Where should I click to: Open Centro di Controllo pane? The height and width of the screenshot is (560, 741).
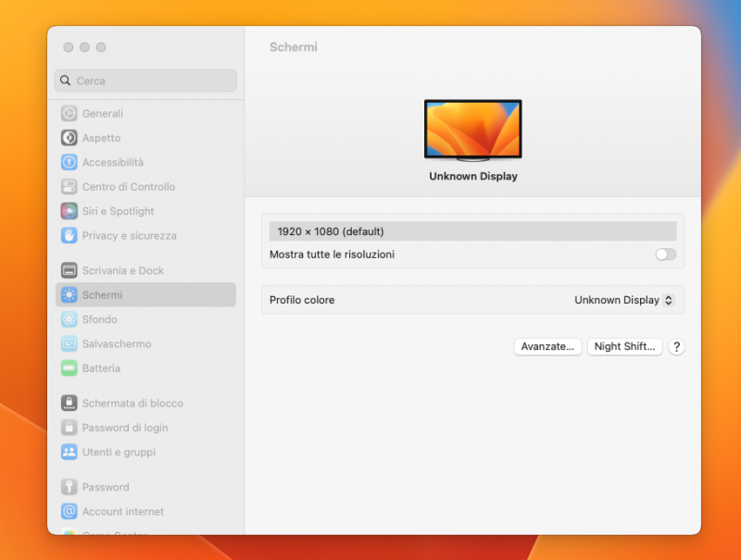(145, 186)
